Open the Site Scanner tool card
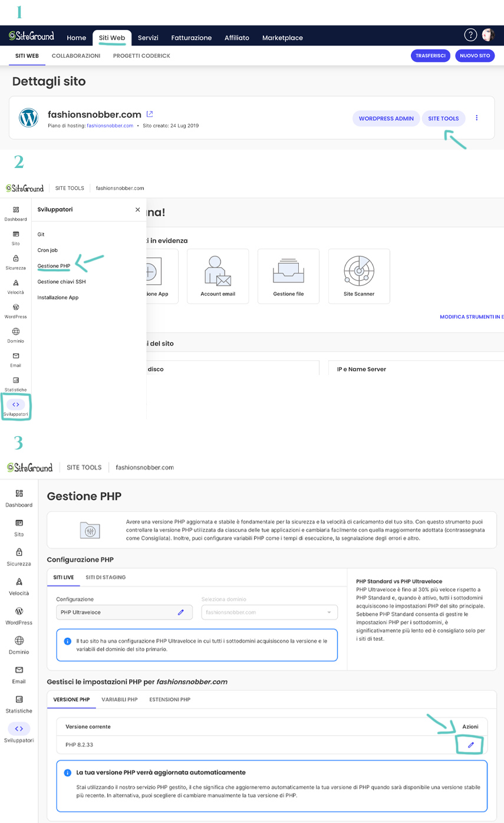The height and width of the screenshot is (823, 504). (x=359, y=276)
